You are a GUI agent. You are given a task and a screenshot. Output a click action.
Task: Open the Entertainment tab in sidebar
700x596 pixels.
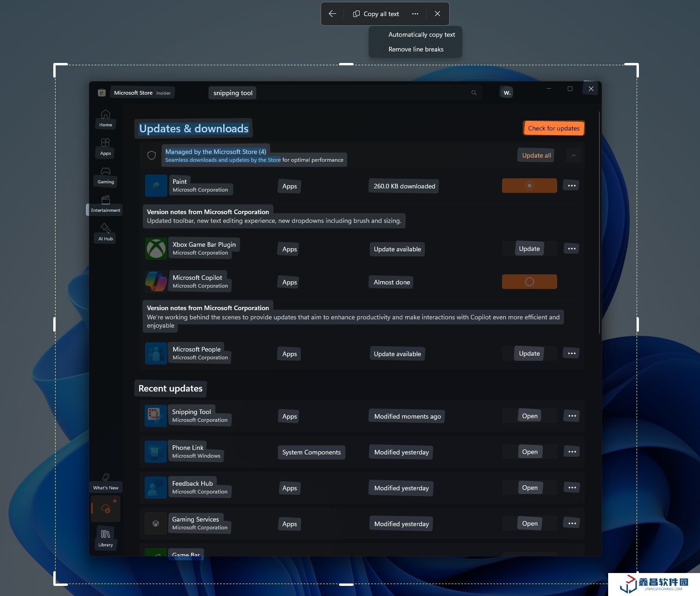pos(106,204)
